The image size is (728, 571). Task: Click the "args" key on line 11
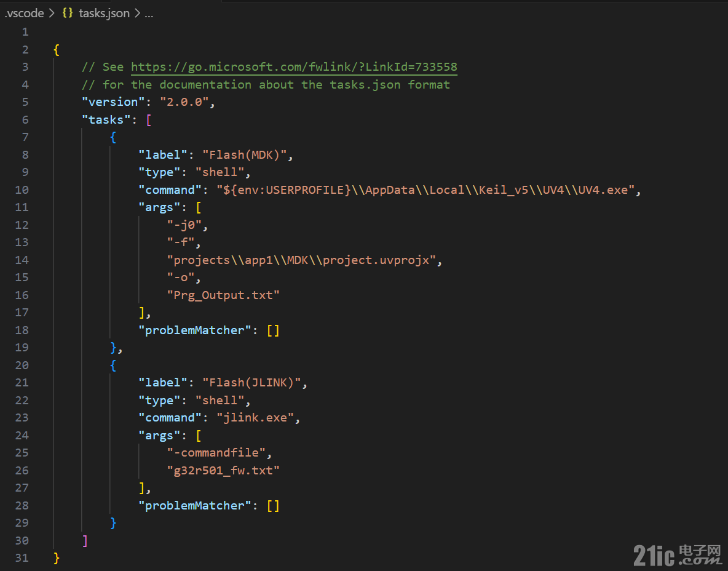159,207
